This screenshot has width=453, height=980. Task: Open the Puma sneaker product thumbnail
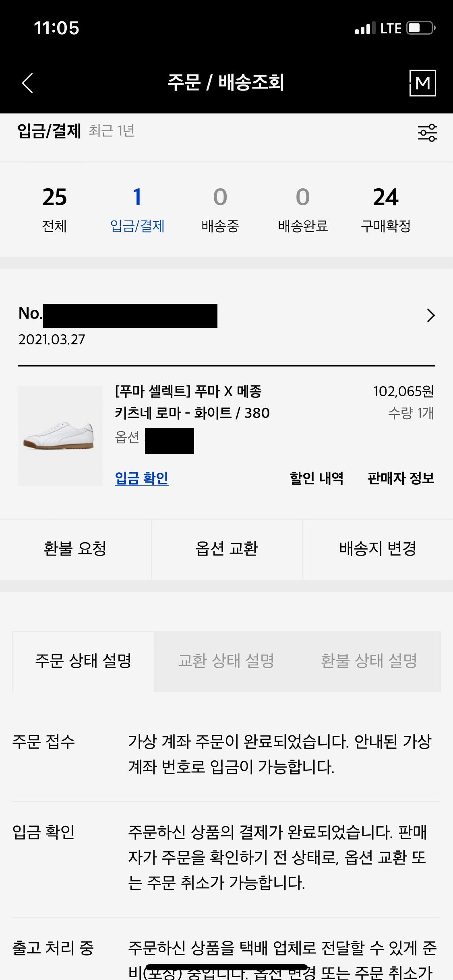point(60,436)
